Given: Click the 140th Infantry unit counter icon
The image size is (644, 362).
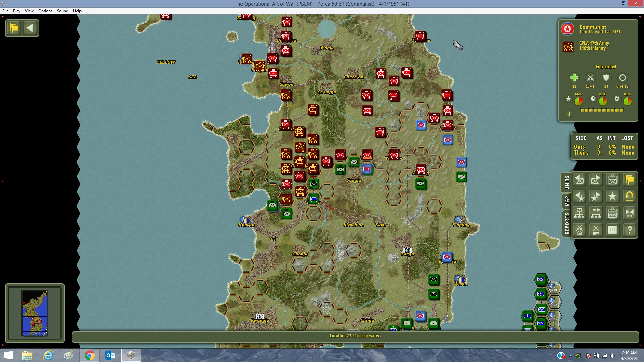Looking at the screenshot, I should 568,47.
